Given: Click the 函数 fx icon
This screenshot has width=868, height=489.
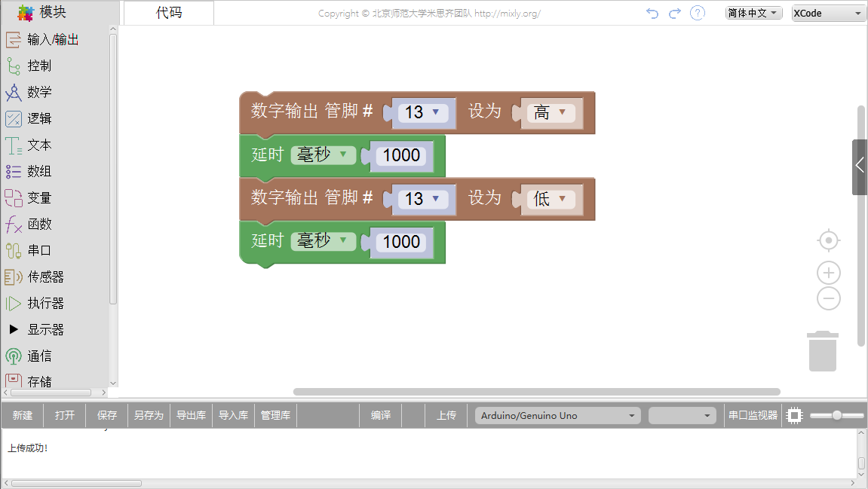Looking at the screenshot, I should (x=14, y=224).
